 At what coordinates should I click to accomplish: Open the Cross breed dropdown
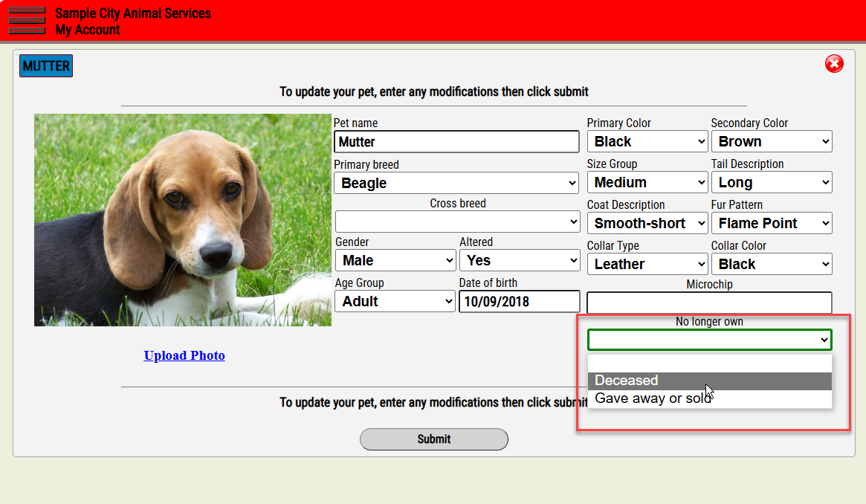(457, 222)
